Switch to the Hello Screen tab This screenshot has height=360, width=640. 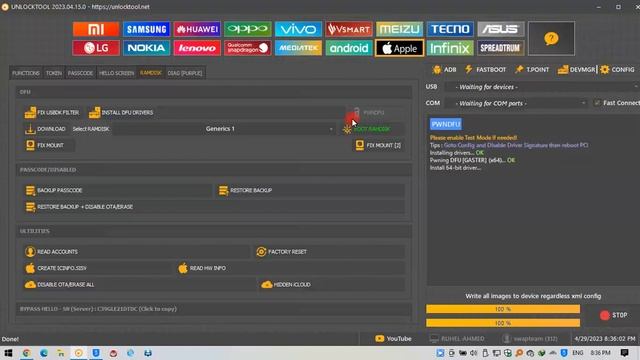[x=116, y=73]
